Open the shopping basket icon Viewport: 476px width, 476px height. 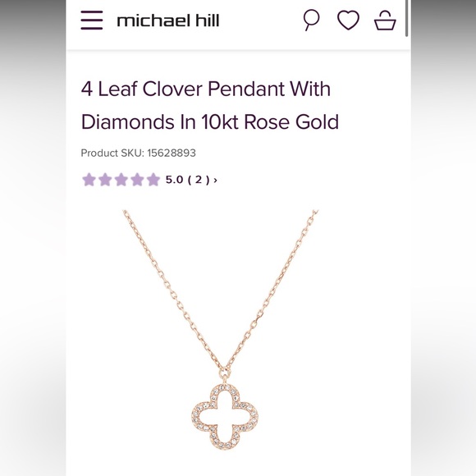coord(385,21)
